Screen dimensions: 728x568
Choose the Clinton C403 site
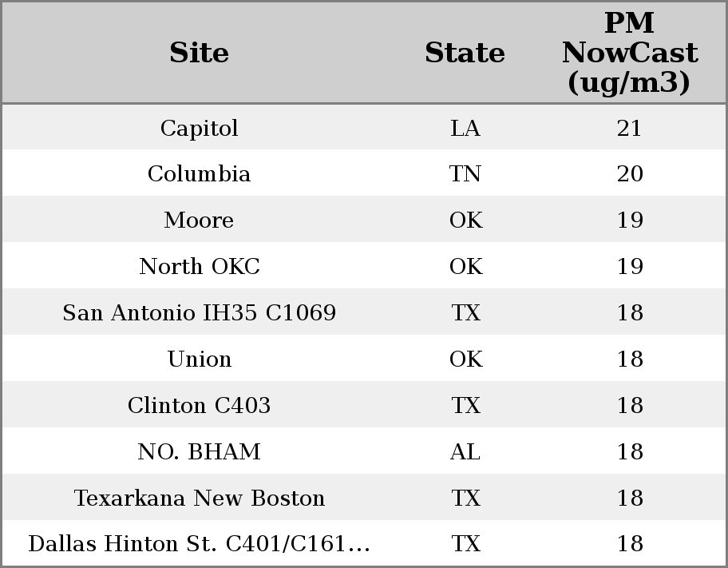click(199, 406)
